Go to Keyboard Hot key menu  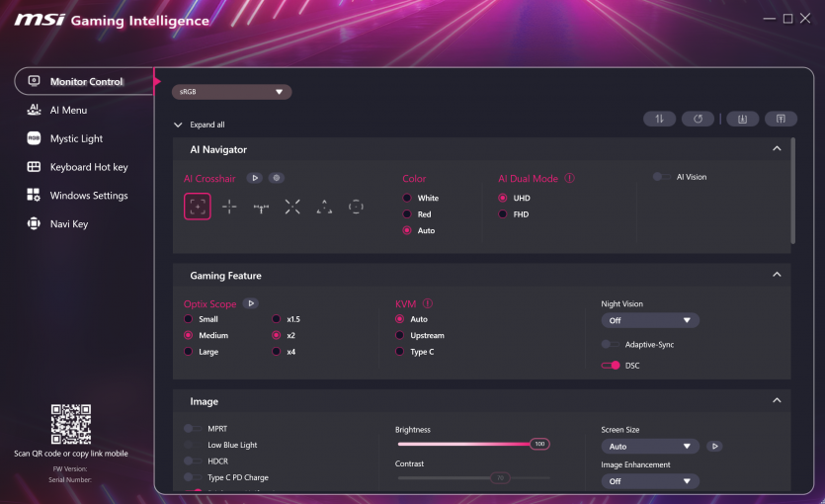(88, 167)
